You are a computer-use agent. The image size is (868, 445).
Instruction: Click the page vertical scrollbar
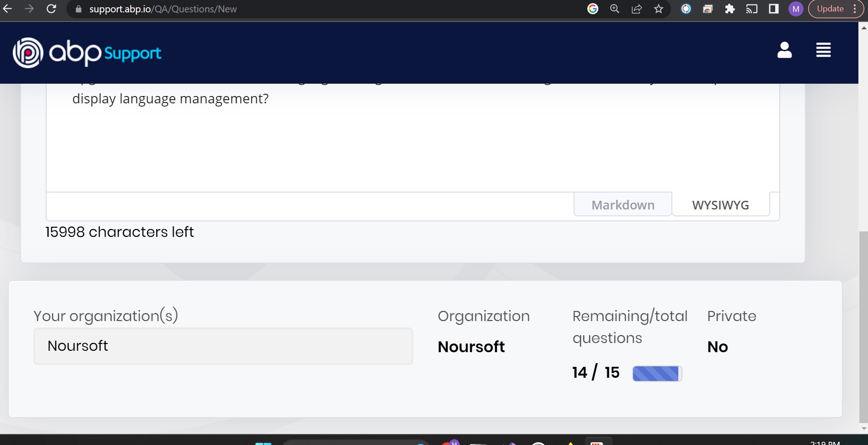pos(863,320)
